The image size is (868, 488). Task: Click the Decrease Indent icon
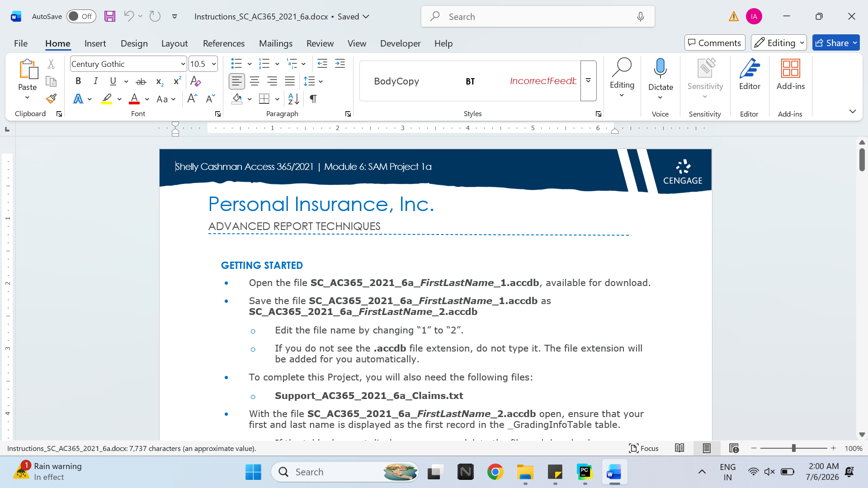coord(322,64)
